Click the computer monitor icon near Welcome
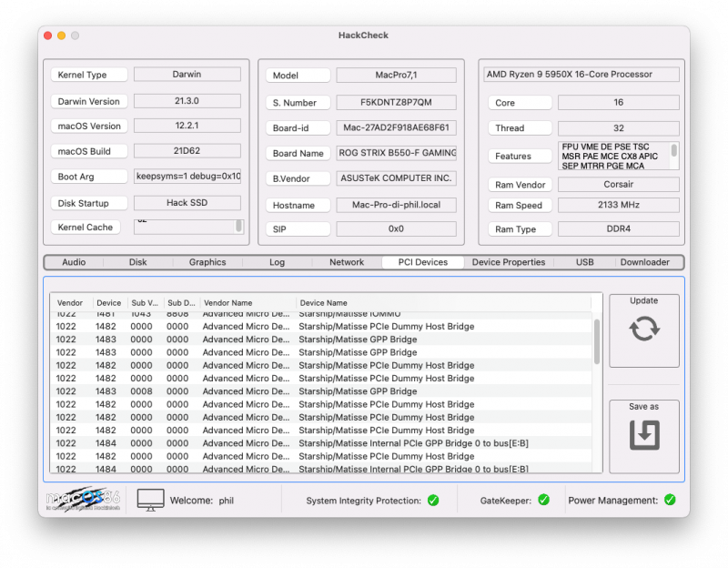The width and height of the screenshot is (728, 568). (151, 500)
